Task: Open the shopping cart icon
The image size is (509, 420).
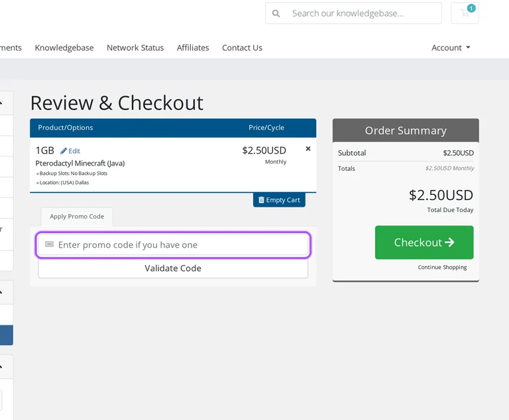Action: coord(465,13)
